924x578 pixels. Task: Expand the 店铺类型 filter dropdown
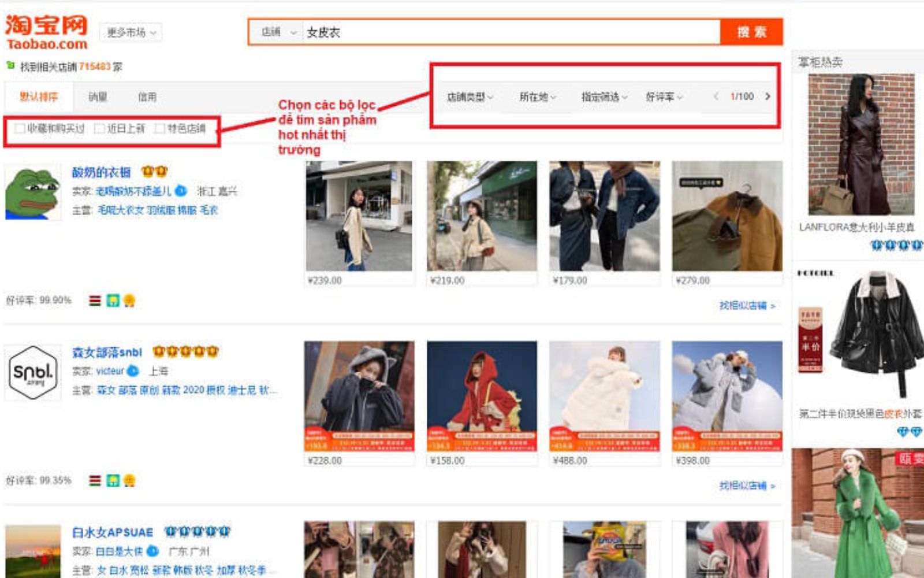[470, 97]
